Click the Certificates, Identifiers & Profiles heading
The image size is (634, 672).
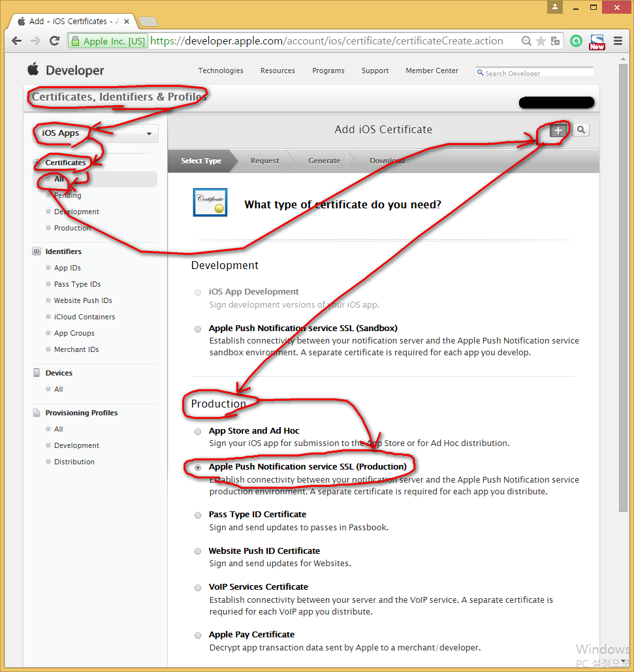119,97
